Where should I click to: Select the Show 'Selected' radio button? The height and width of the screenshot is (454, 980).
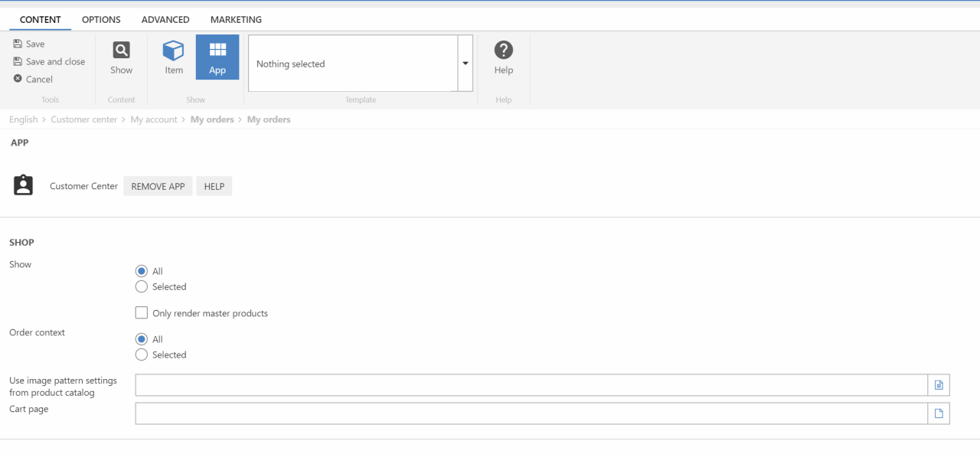(142, 286)
